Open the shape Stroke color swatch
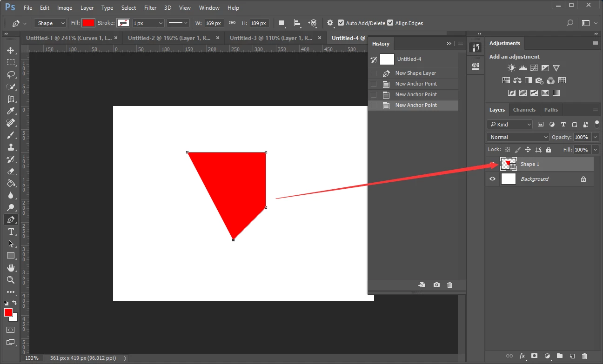This screenshot has height=364, width=603. pyautogui.click(x=123, y=23)
